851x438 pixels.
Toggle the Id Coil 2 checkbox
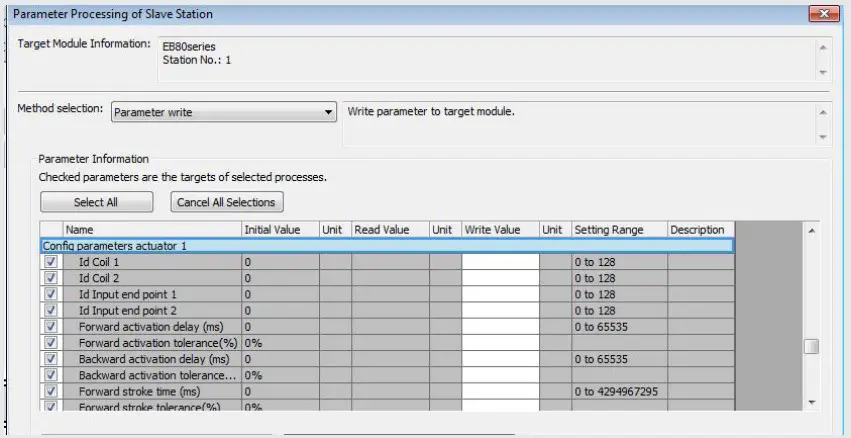(52, 278)
